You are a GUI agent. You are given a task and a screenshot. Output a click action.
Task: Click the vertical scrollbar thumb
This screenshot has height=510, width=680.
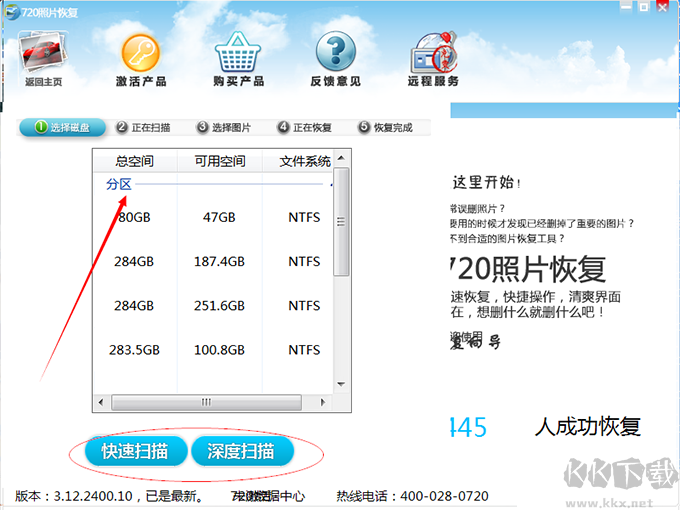[x=341, y=222]
